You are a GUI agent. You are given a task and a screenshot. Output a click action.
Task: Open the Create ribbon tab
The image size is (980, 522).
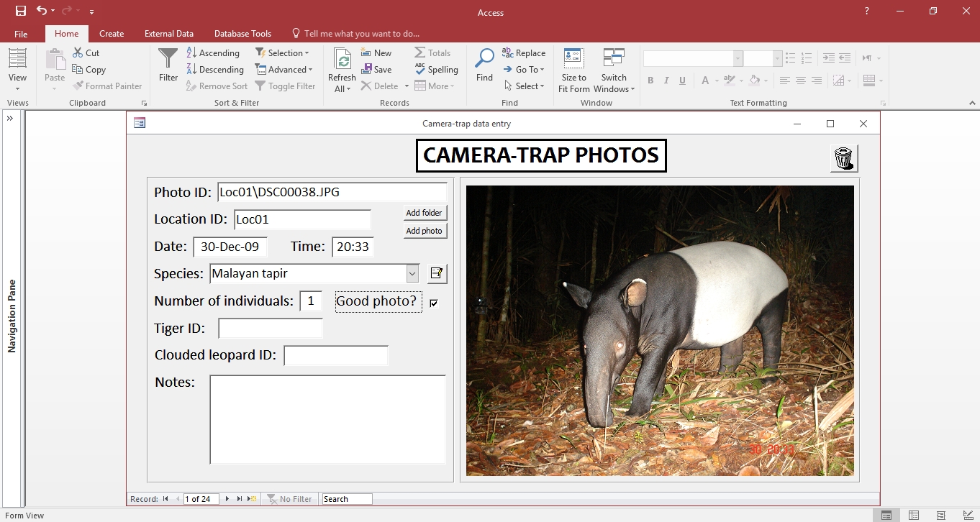tap(112, 34)
